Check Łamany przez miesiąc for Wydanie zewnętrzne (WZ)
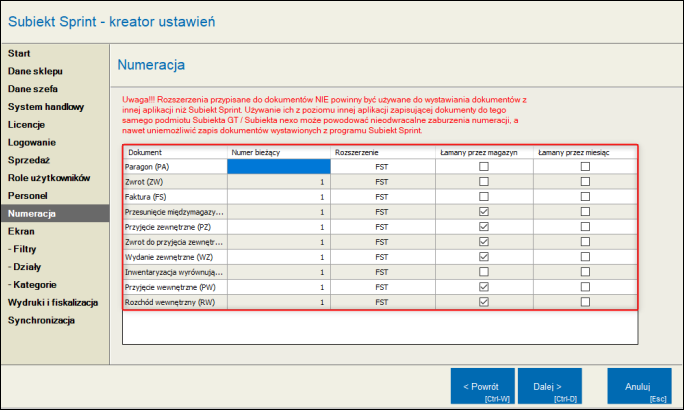Viewport: 684px width, 410px height. click(x=585, y=257)
